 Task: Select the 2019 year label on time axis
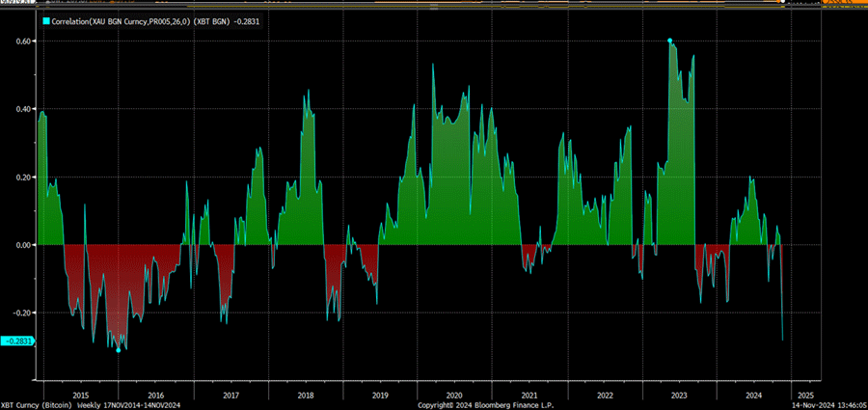[x=380, y=396]
